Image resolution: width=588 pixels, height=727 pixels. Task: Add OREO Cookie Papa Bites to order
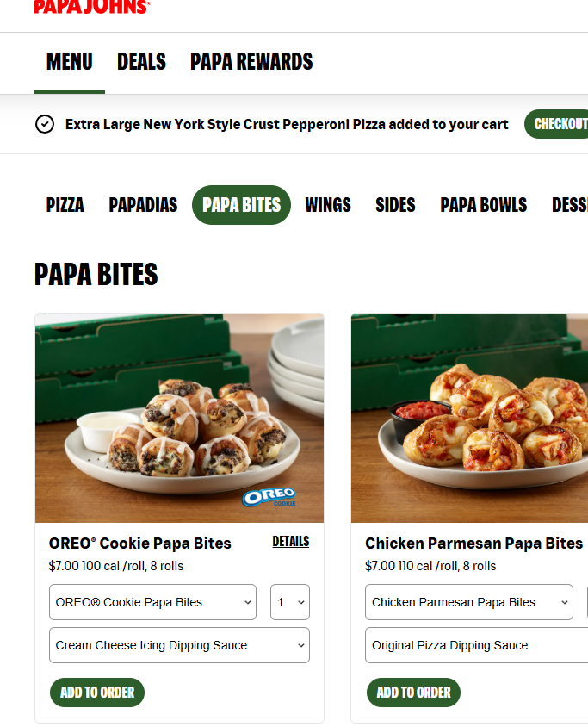coord(97,693)
